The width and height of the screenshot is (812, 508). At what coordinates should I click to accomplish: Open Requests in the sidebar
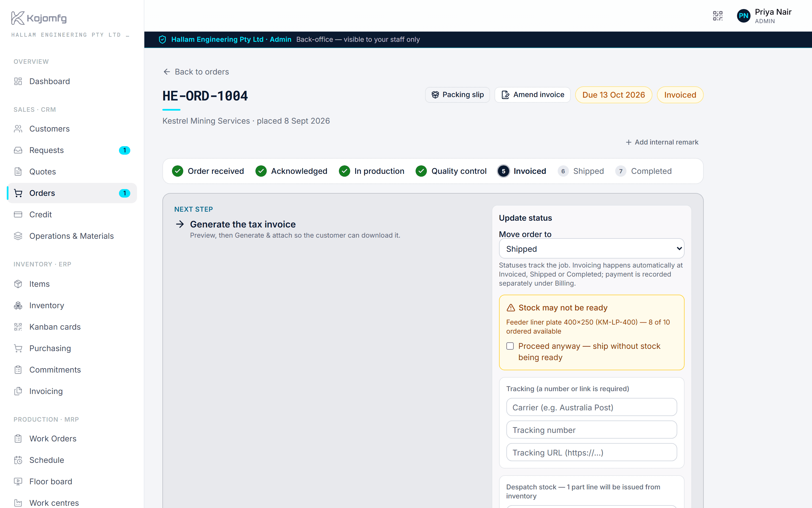(x=72, y=150)
